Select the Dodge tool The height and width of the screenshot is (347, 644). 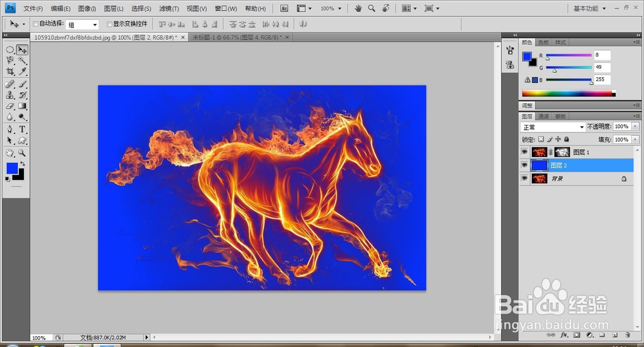click(22, 117)
